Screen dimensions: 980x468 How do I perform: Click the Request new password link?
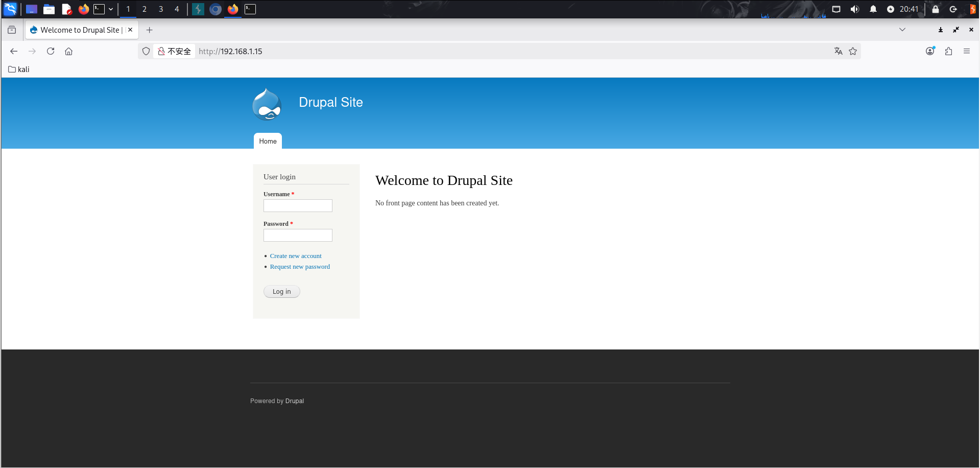pyautogui.click(x=300, y=267)
